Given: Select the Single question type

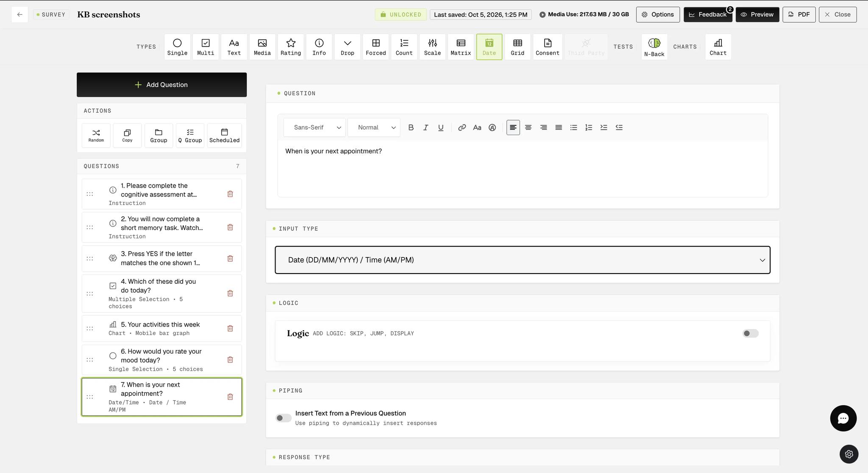Looking at the screenshot, I should click(x=177, y=47).
